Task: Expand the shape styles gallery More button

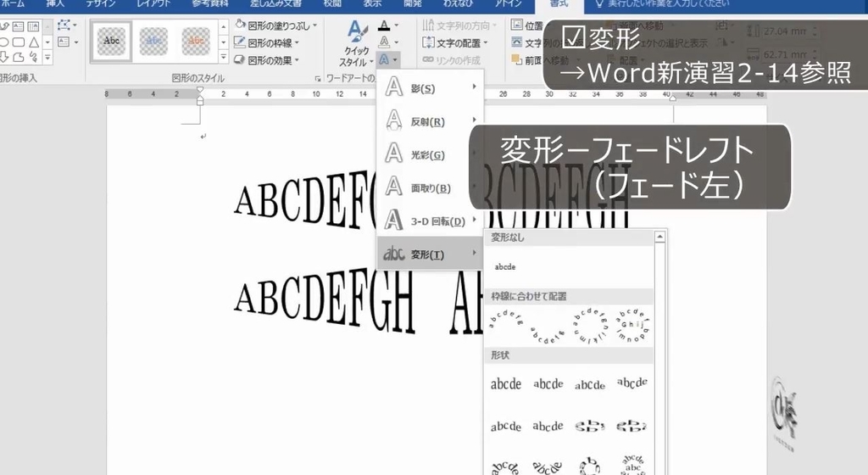Action: (224, 57)
